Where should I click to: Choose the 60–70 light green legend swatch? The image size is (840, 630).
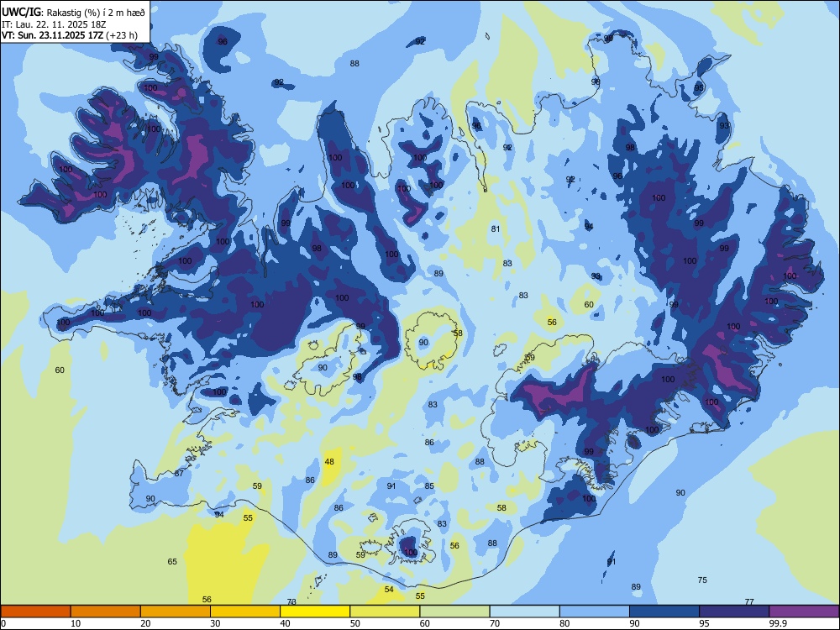454,612
